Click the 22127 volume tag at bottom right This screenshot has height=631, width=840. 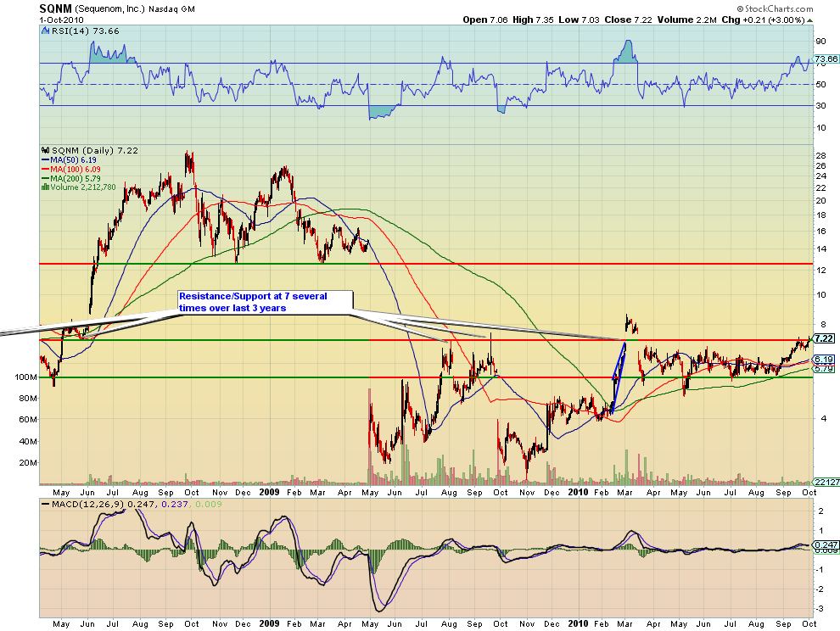click(x=826, y=482)
